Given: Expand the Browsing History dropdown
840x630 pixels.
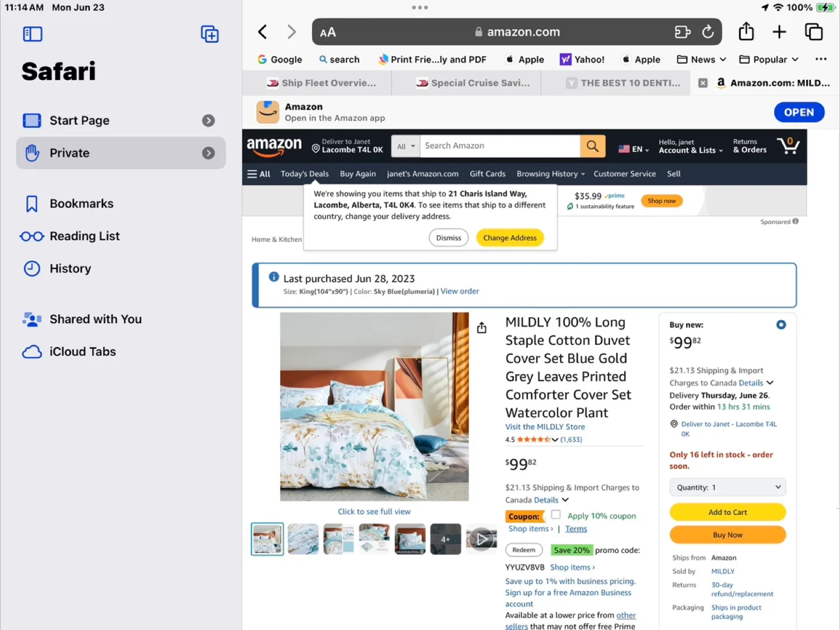Looking at the screenshot, I should (x=551, y=174).
